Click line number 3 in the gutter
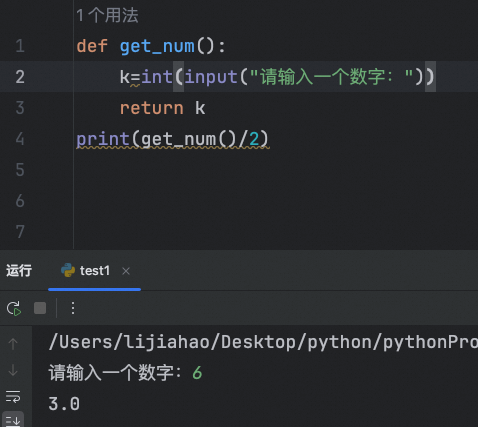Viewport: 478px width, 427px height. (20, 108)
